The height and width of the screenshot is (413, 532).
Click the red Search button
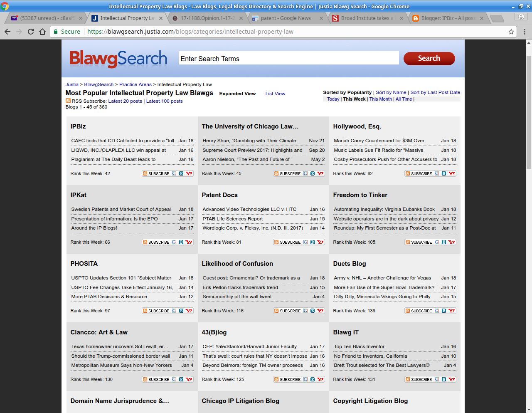[x=429, y=58]
